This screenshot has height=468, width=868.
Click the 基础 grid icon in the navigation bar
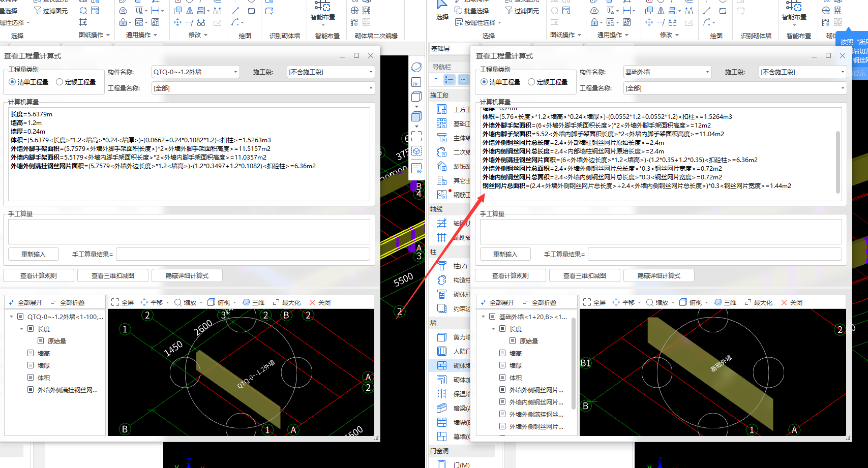[442, 123]
